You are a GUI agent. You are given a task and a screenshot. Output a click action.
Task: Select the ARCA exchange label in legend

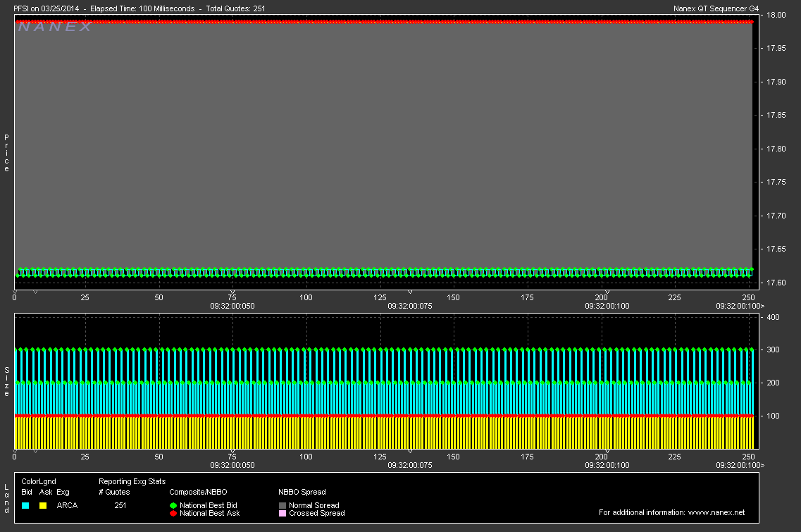[67, 505]
